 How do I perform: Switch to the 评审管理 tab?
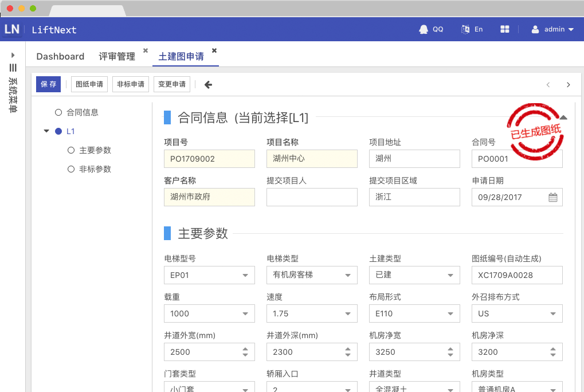(x=117, y=56)
